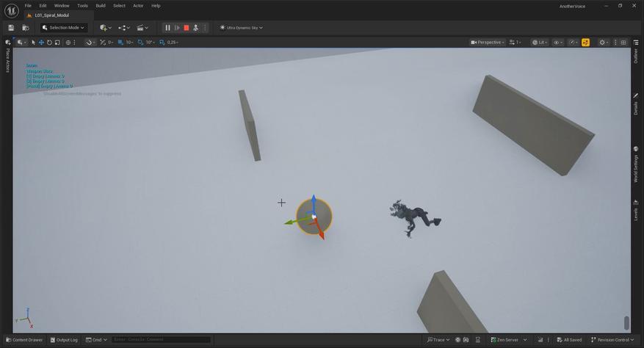644x348 pixels.
Task: Open the Content Drawer
Action: point(24,340)
